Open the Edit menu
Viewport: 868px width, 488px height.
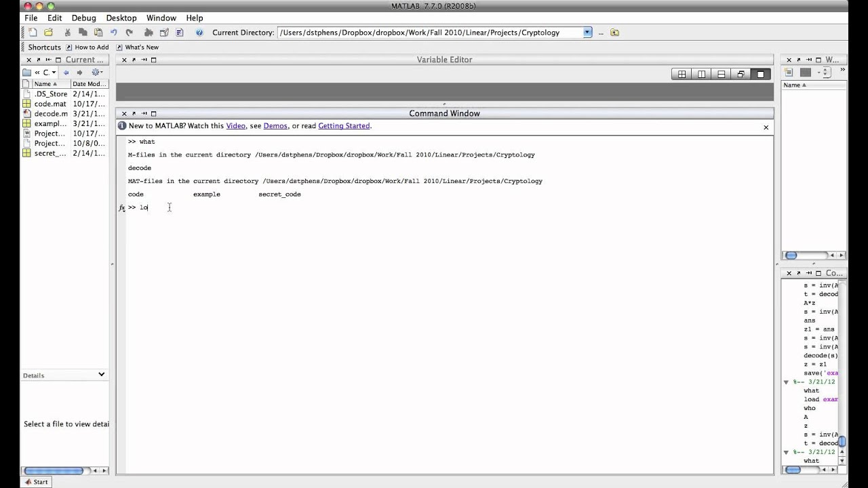point(54,18)
